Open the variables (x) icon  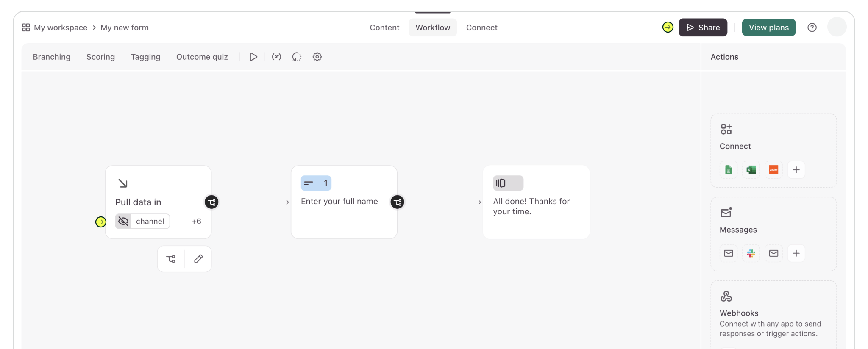[276, 57]
